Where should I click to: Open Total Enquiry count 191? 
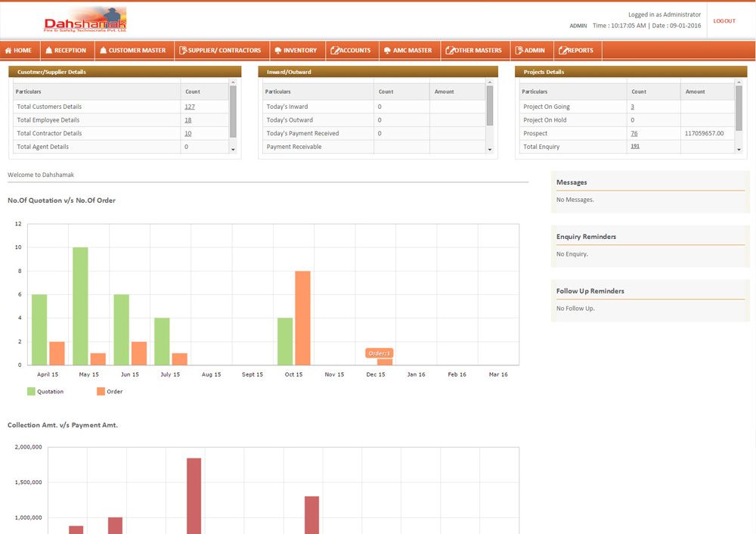tap(635, 146)
